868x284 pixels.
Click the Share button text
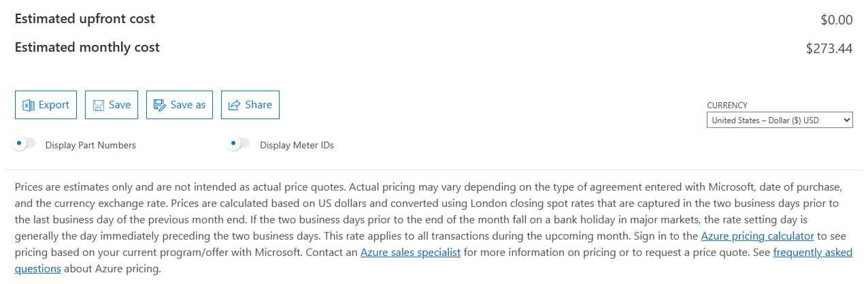pos(258,105)
